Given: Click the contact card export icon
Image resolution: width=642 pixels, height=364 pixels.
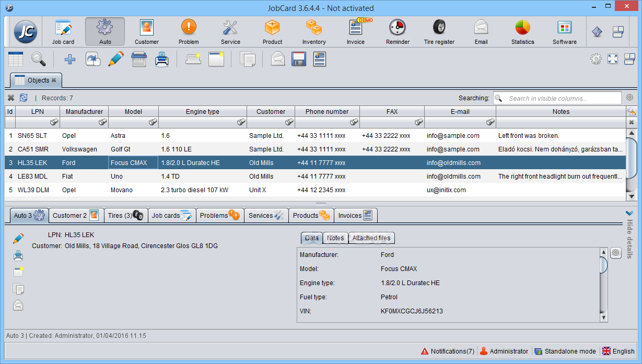Looking at the screenshot, I should click(x=320, y=59).
